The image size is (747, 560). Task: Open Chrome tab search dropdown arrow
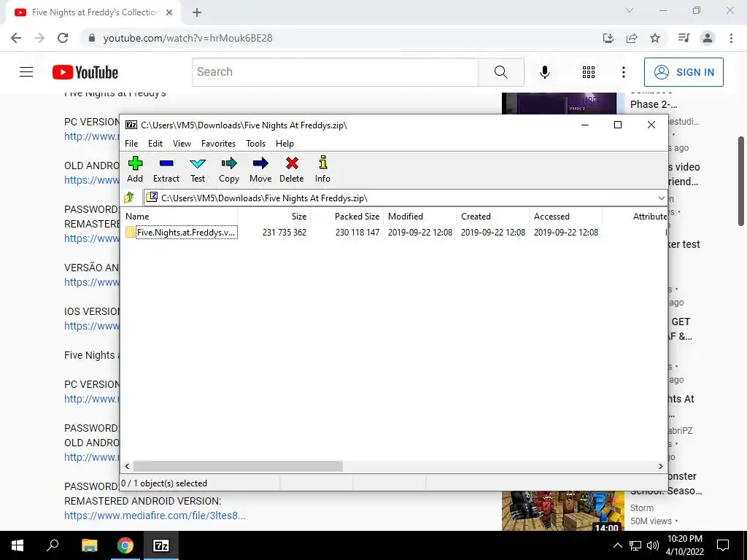click(x=630, y=10)
